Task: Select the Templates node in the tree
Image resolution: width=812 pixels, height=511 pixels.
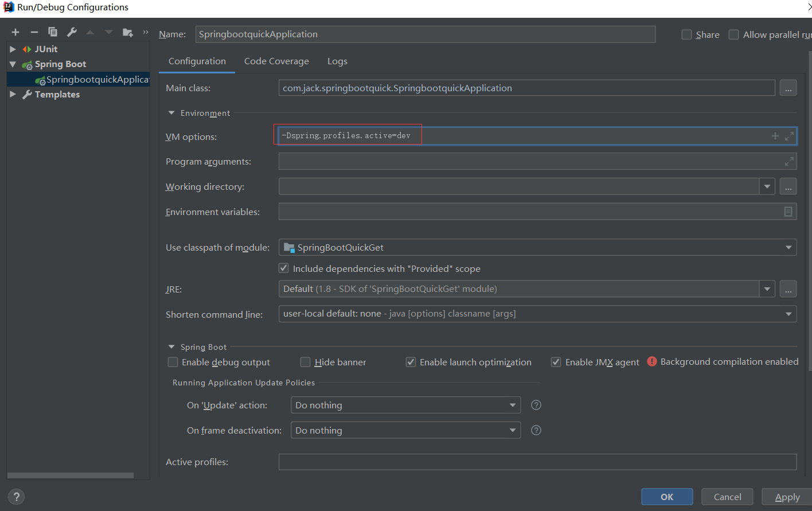Action: pyautogui.click(x=57, y=94)
